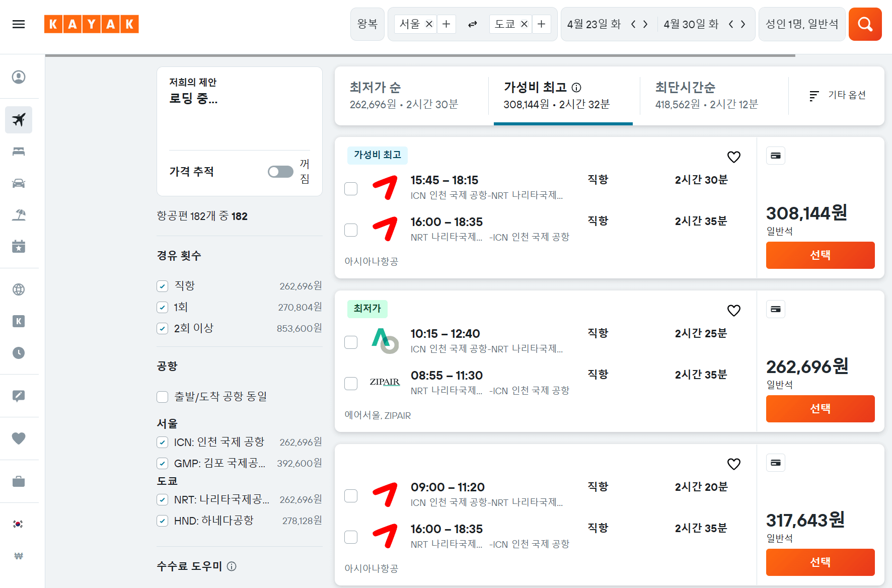Move return date 4월 30일 later

coord(743,24)
